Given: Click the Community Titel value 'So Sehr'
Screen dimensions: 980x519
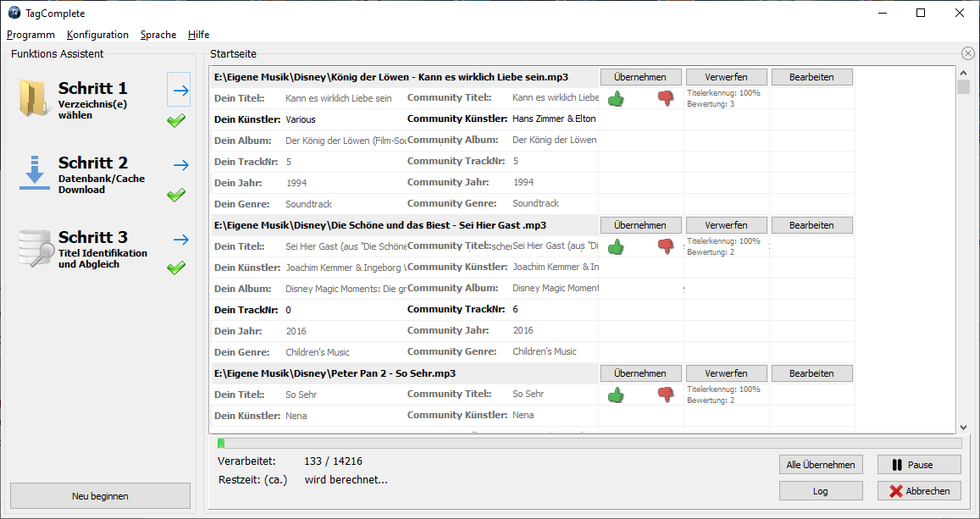Looking at the screenshot, I should [529, 394].
